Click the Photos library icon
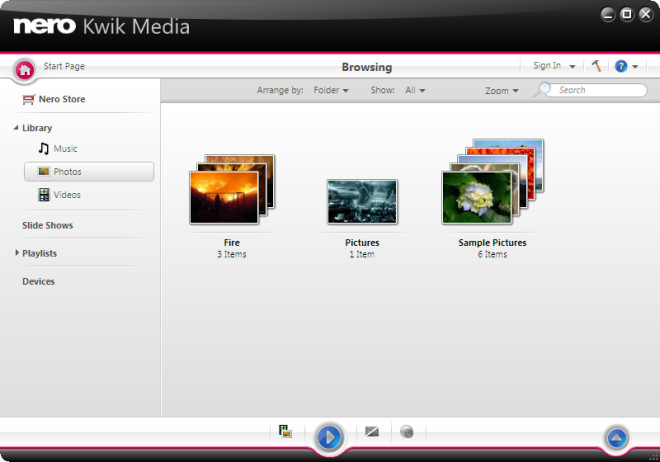This screenshot has height=462, width=660. point(44,171)
